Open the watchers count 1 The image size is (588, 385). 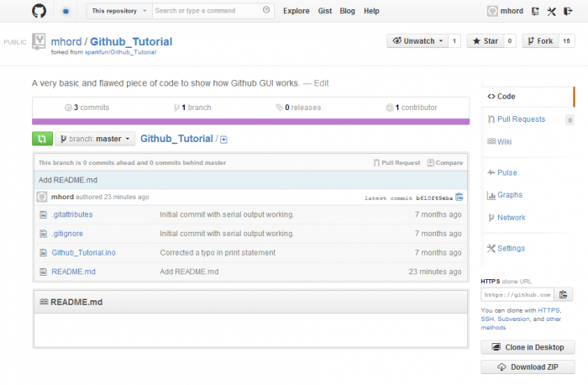[454, 41]
